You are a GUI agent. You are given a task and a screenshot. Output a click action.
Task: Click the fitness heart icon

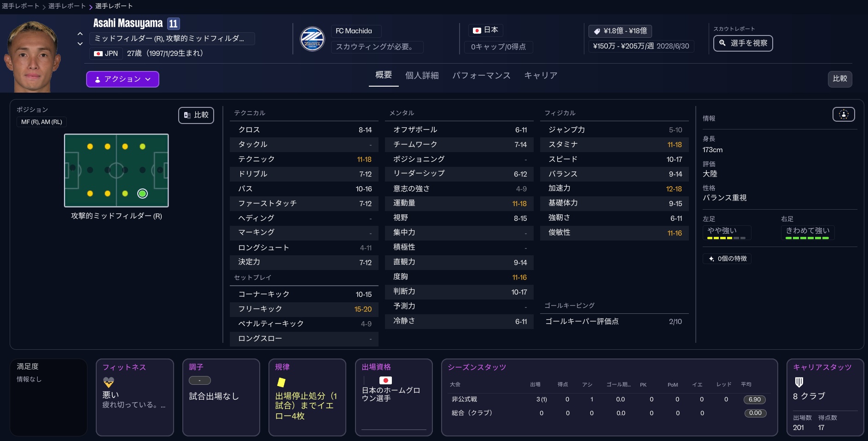click(x=109, y=382)
